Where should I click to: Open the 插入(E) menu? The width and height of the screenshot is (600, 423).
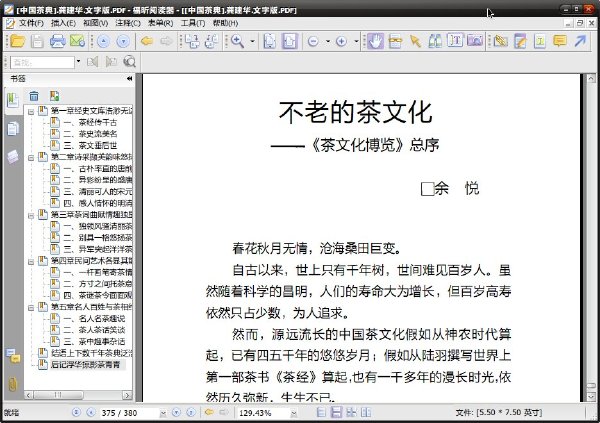click(x=64, y=23)
